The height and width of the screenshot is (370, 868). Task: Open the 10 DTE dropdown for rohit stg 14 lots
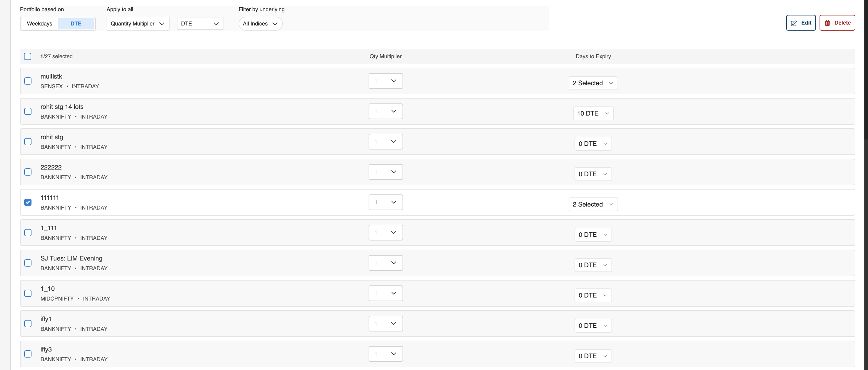click(x=593, y=113)
